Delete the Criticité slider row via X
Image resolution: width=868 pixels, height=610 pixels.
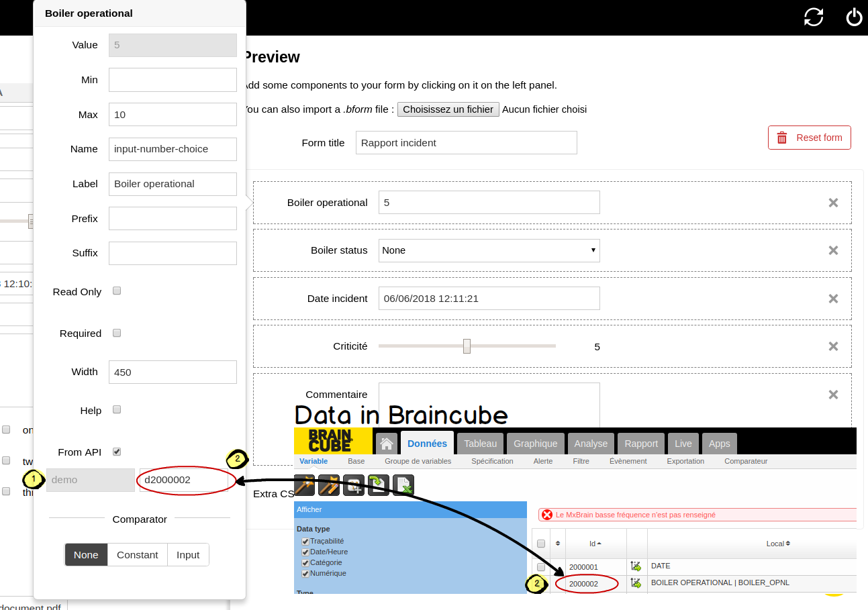(x=833, y=346)
